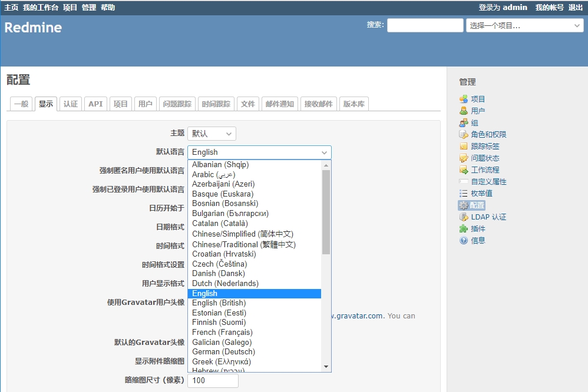Click the language list scrollbar down arrow
Screen dimensions: 588x392
(326, 367)
